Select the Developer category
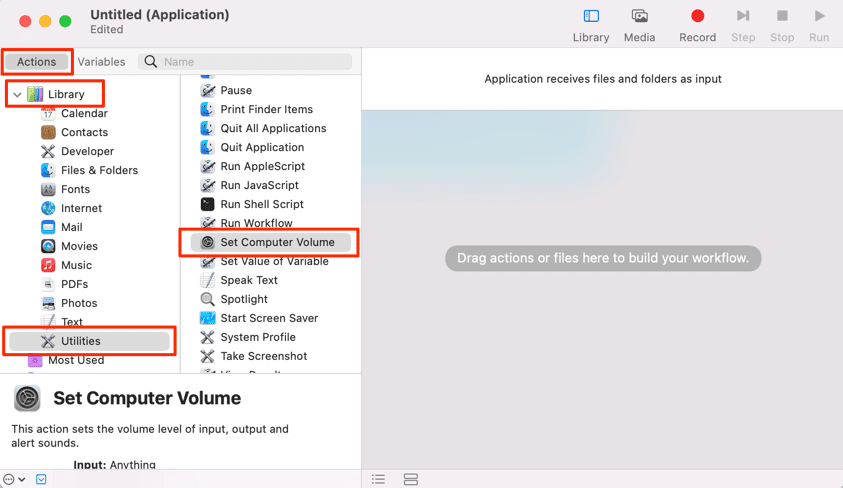The image size is (843, 488). click(x=77, y=151)
